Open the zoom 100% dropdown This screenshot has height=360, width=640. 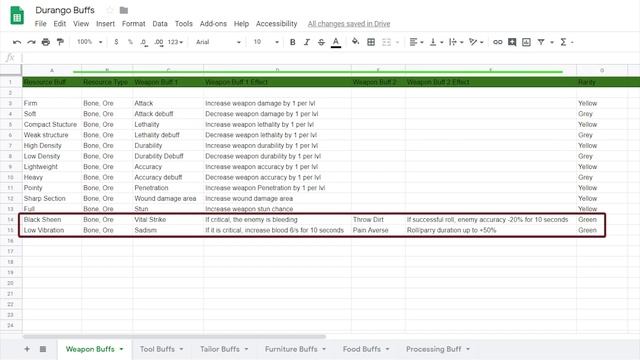coord(89,42)
